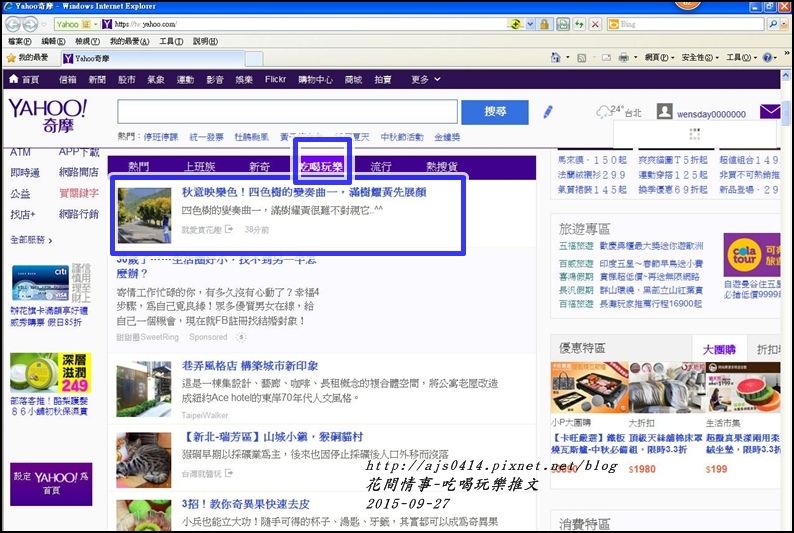
Task: Click the sleeping cat article thumbnail
Action: 144,460
